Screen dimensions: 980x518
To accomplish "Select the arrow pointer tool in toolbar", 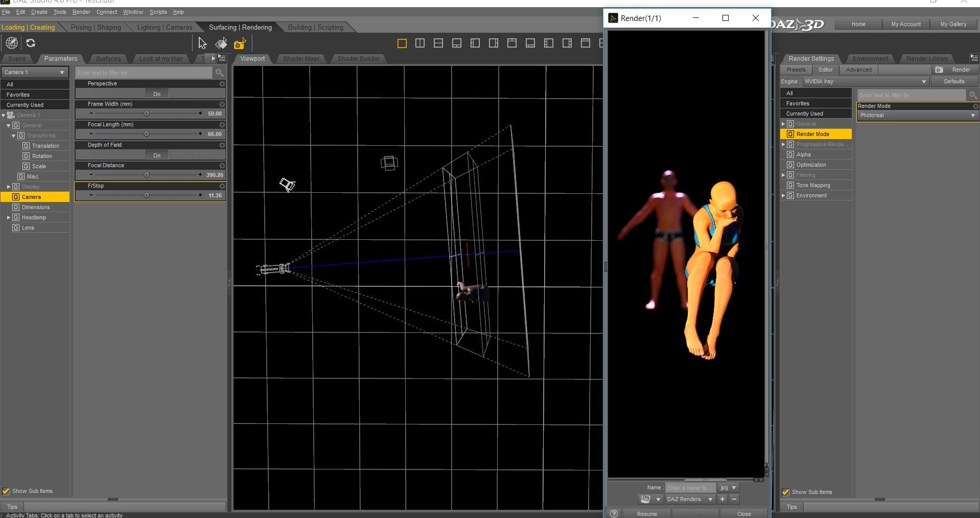I will pos(202,43).
